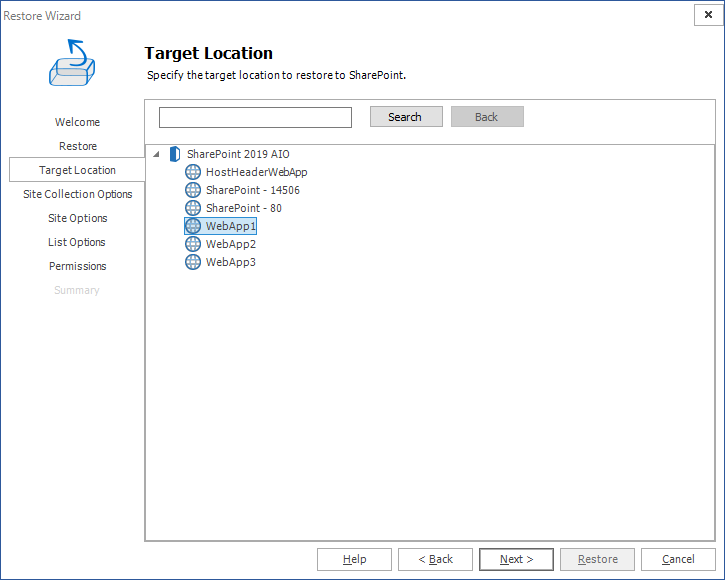Close the Restore Wizard window

tap(708, 15)
